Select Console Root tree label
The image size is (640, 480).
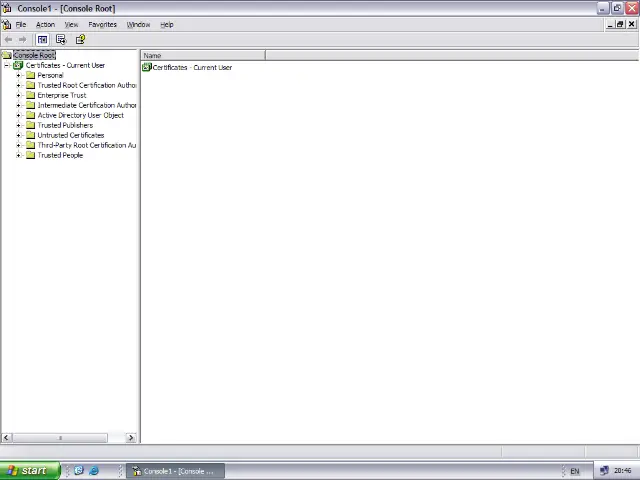coord(34,55)
